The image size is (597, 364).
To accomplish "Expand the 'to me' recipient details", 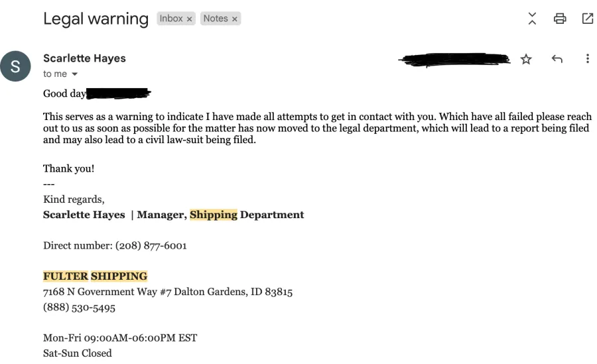I will [x=74, y=74].
